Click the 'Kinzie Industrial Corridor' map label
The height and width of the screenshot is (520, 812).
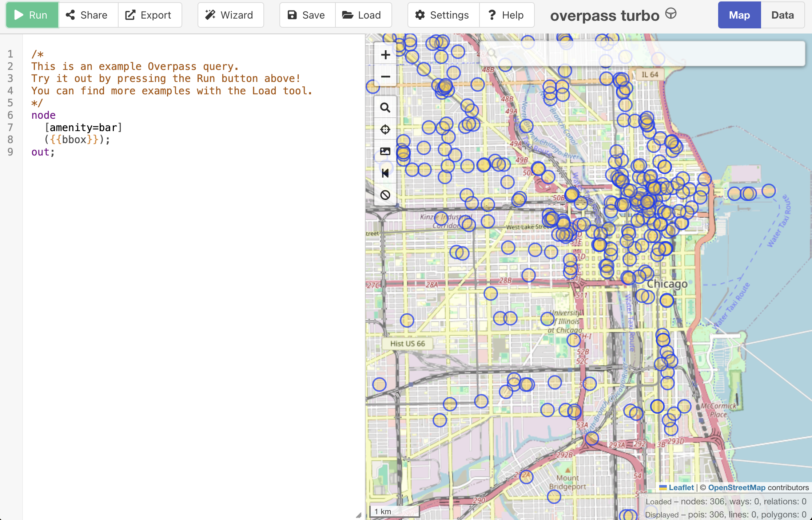(446, 221)
